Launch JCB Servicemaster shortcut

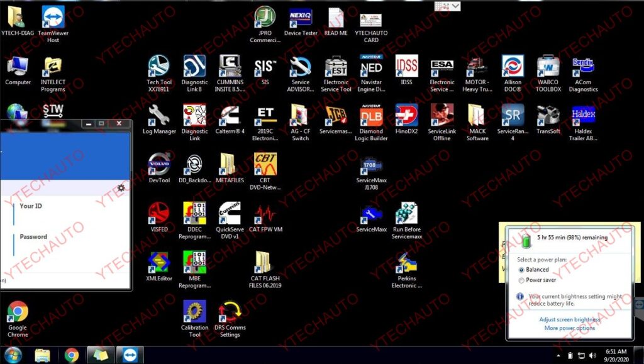click(x=336, y=119)
